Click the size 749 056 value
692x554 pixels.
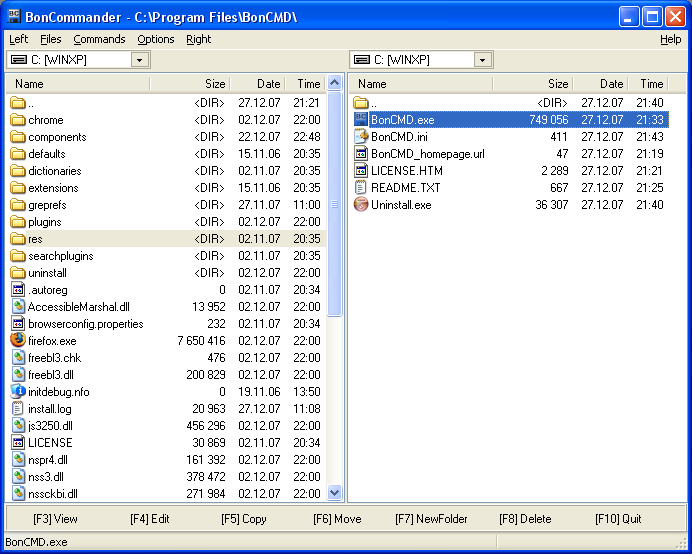549,120
